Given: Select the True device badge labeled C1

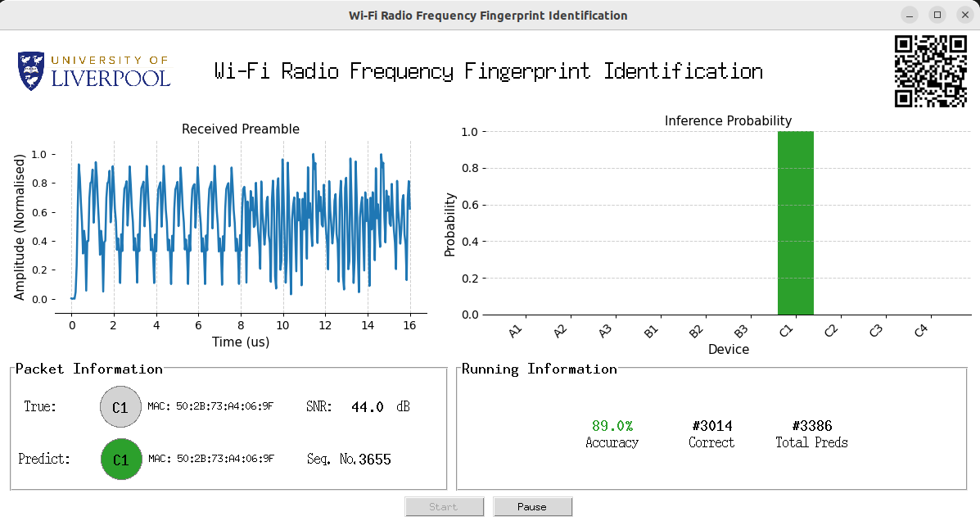Looking at the screenshot, I should click(120, 406).
